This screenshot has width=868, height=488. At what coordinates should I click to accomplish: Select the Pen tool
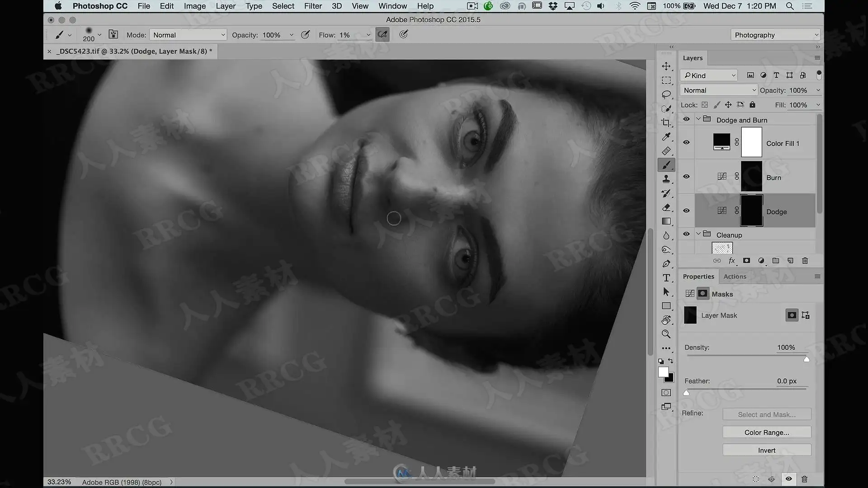click(666, 264)
